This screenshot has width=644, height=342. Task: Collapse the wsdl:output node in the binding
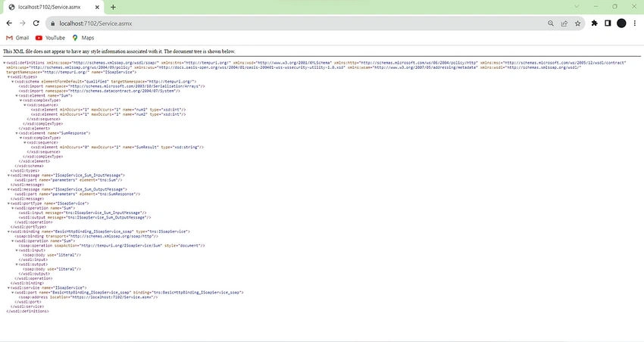(17, 264)
